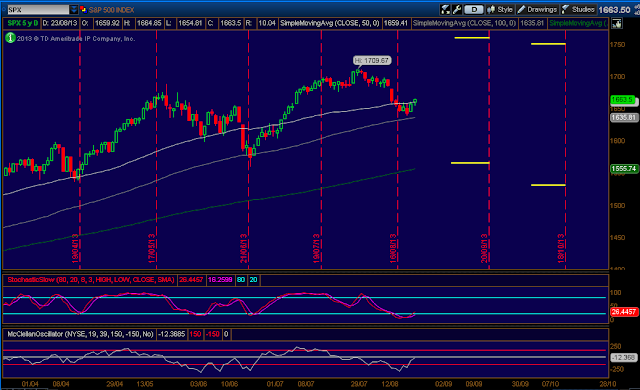Open the Drawings menu

pos(537,9)
